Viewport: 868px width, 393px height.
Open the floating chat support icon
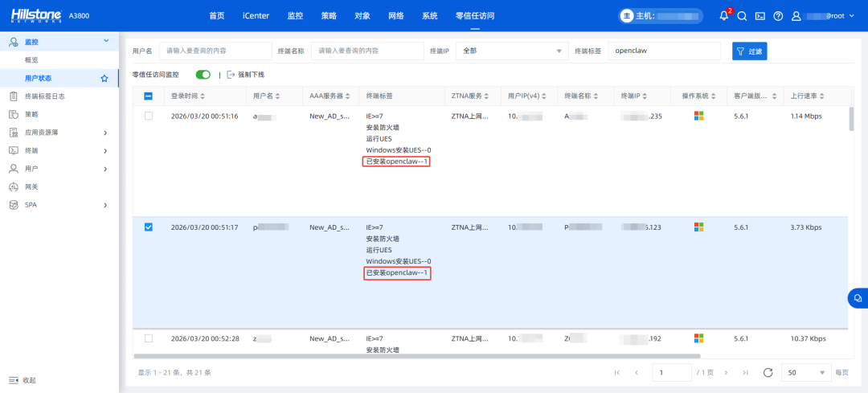pyautogui.click(x=858, y=298)
